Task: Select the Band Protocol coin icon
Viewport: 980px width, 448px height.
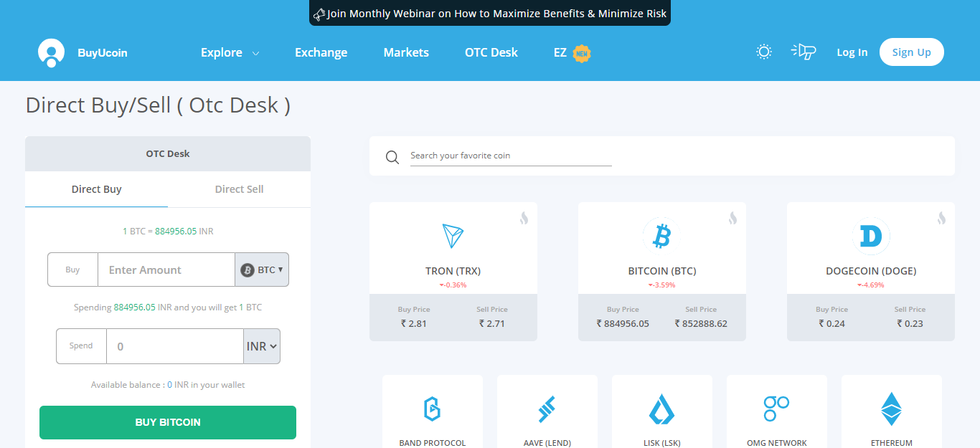Action: point(432,409)
